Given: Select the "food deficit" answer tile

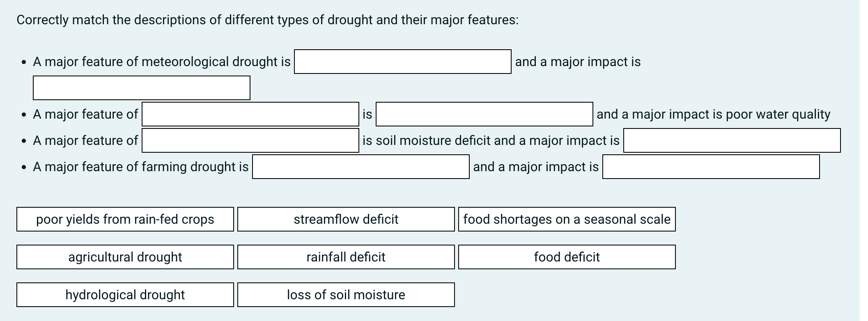Looking at the screenshot, I should [x=567, y=257].
